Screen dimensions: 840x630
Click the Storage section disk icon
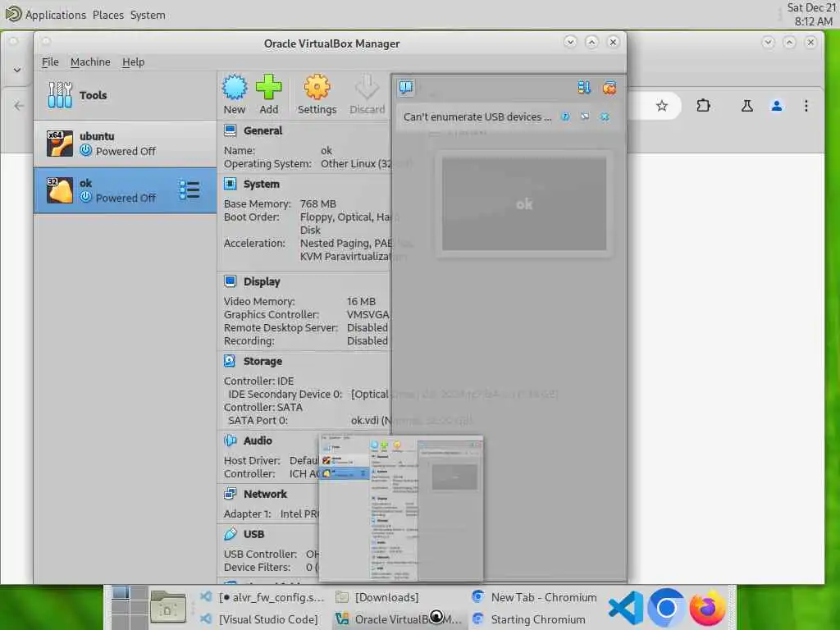(231, 361)
